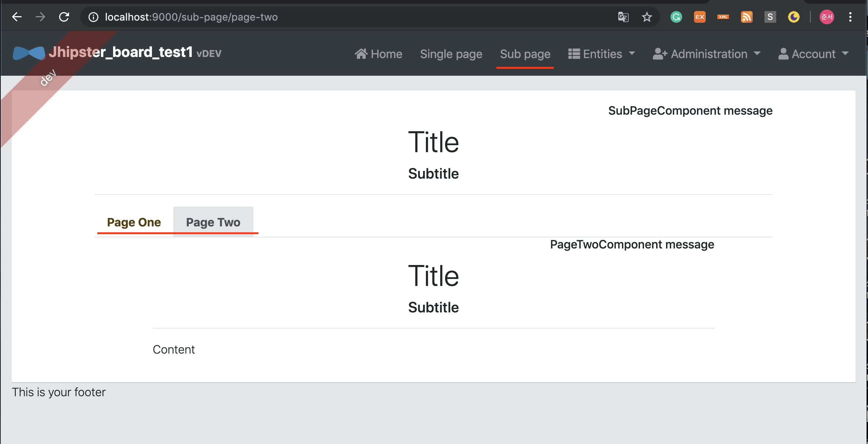Click the browser reload icon
This screenshot has width=868, height=444.
(x=64, y=17)
